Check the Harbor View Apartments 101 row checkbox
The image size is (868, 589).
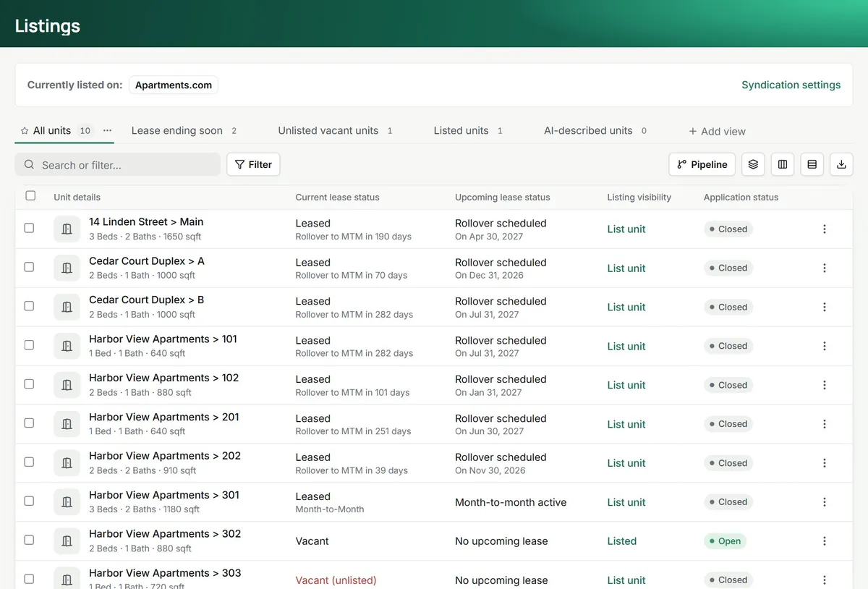(x=29, y=345)
